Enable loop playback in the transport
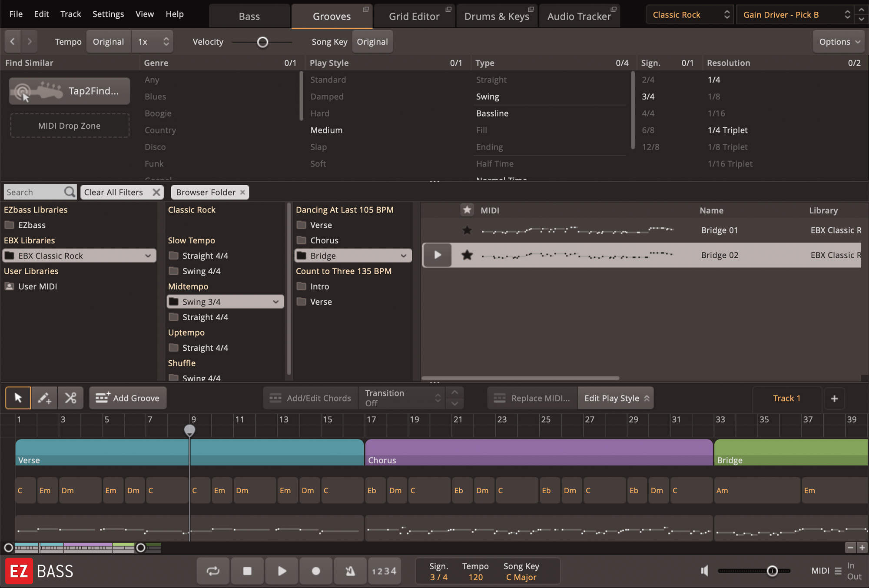 click(213, 571)
